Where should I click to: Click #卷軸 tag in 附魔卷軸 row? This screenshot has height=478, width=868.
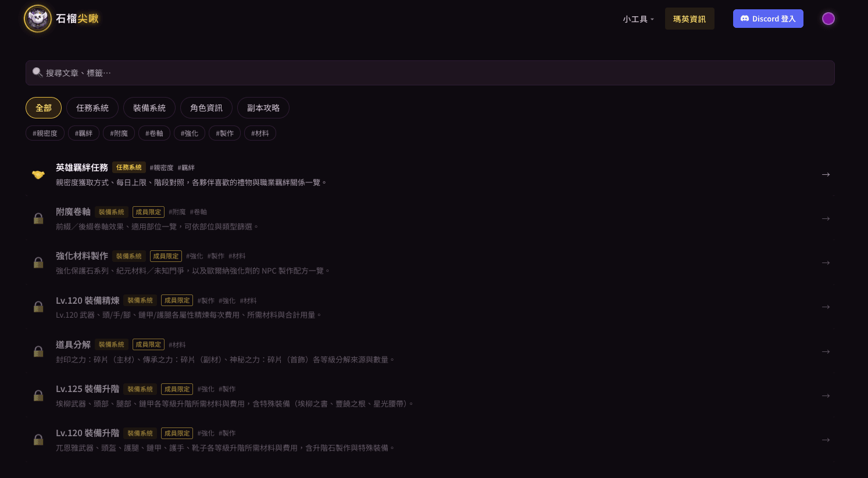point(198,212)
